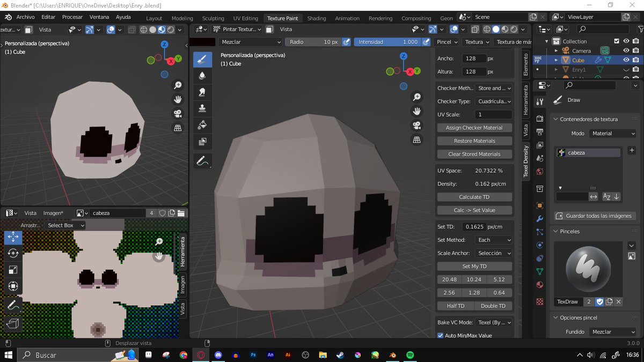Toggle Auto Min/Max Value checkbox
644x362 pixels.
[x=441, y=336]
